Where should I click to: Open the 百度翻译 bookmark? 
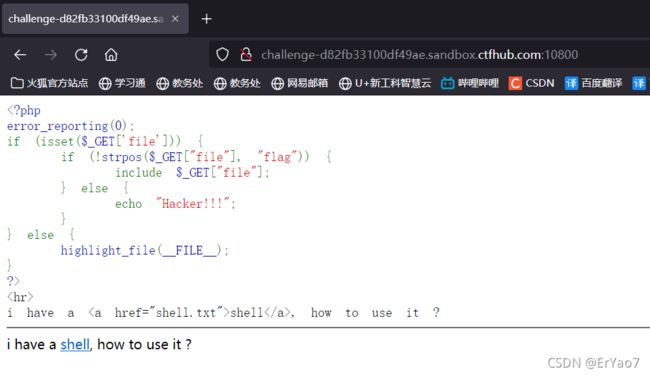(593, 83)
